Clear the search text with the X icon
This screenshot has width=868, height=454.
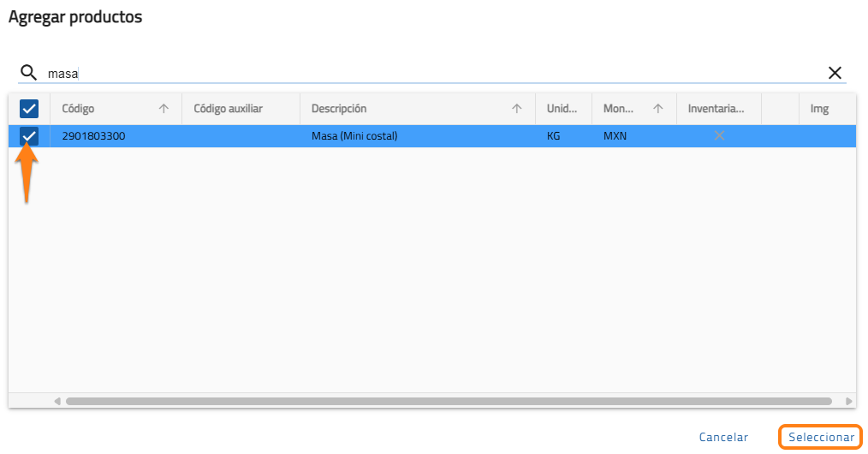point(835,73)
